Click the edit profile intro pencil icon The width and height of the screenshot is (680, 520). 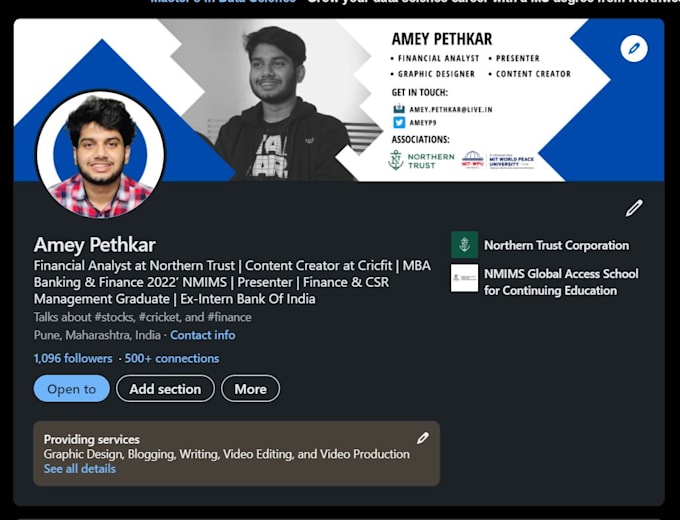tap(634, 208)
